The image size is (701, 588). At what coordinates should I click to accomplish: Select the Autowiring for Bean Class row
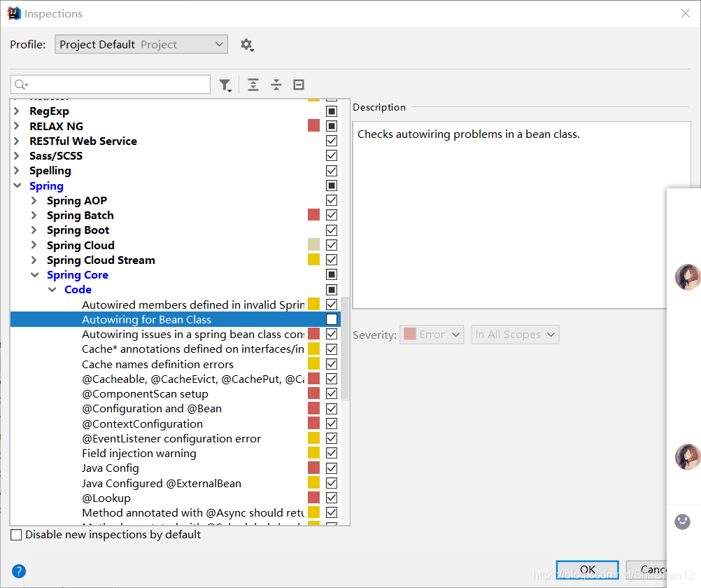tap(175, 319)
